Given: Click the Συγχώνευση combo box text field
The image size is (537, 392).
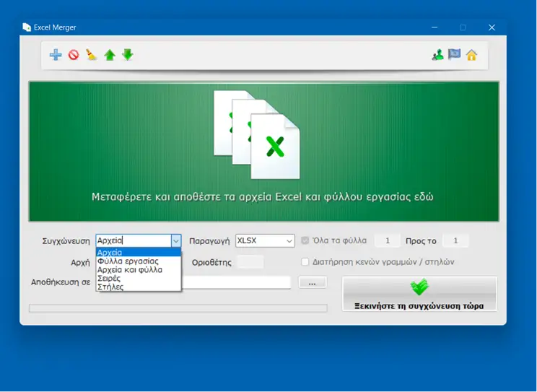Looking at the screenshot, I should (134, 241).
